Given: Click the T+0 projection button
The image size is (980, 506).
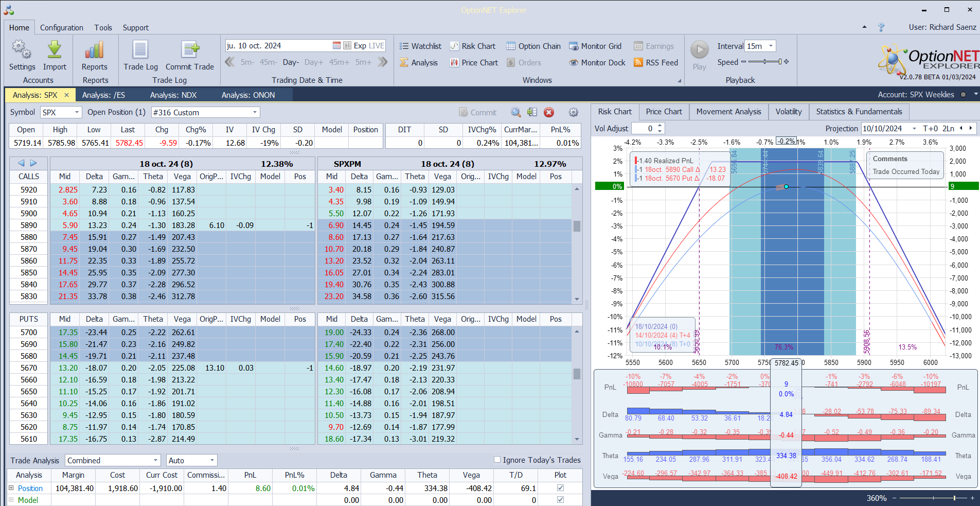Looking at the screenshot, I should click(x=931, y=129).
